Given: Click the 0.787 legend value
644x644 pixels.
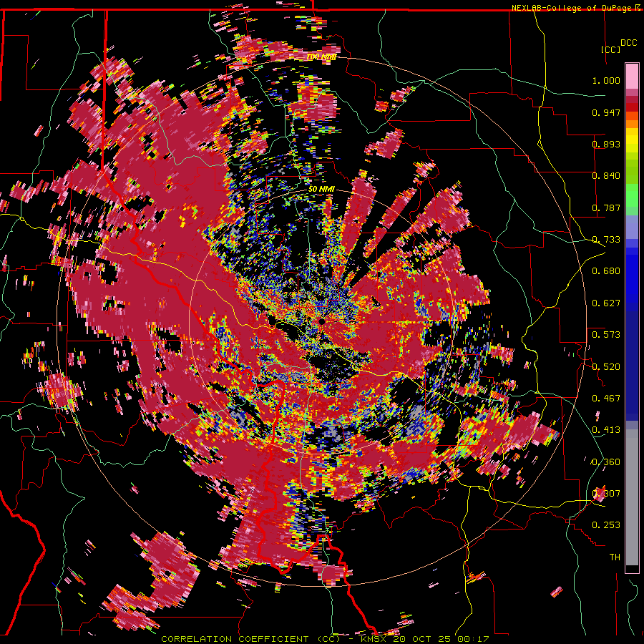Looking at the screenshot, I should coord(606,208).
